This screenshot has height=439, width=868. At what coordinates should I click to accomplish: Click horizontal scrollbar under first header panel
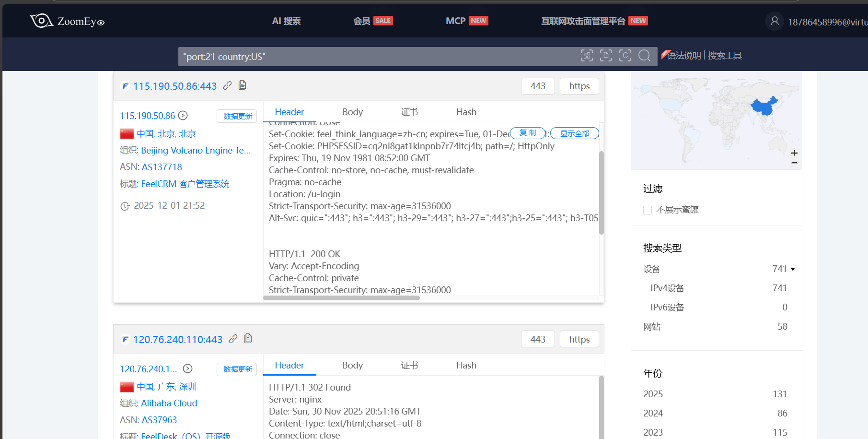[341, 298]
